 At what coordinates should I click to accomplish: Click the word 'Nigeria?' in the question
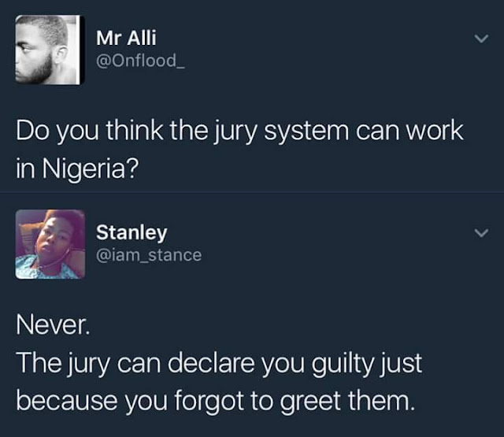[x=91, y=169]
